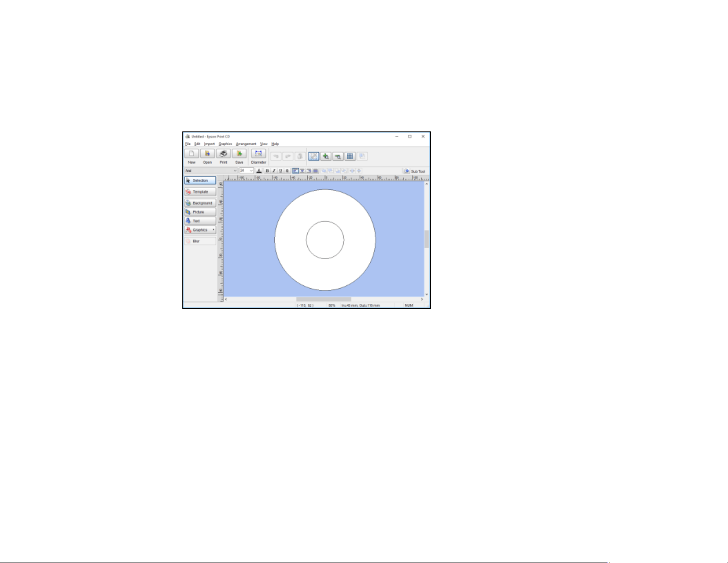This screenshot has width=728, height=563.
Task: Minimize the Epson Print CD window
Action: (397, 136)
